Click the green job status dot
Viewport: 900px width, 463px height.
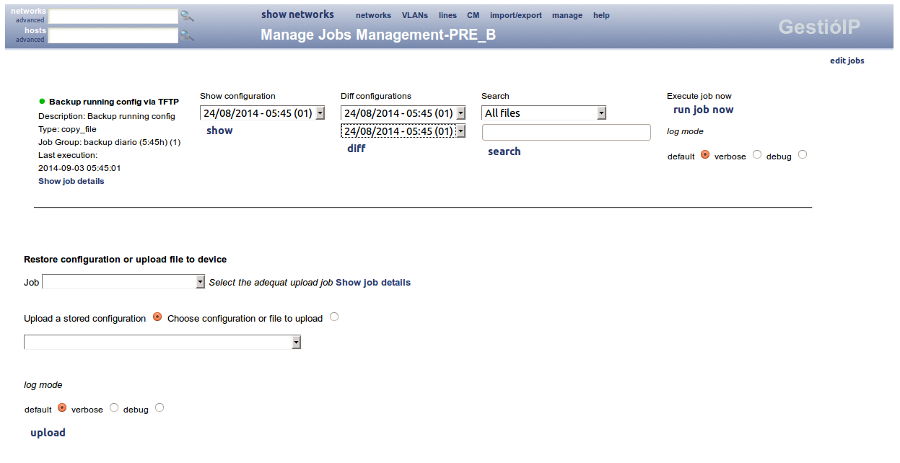click(42, 102)
